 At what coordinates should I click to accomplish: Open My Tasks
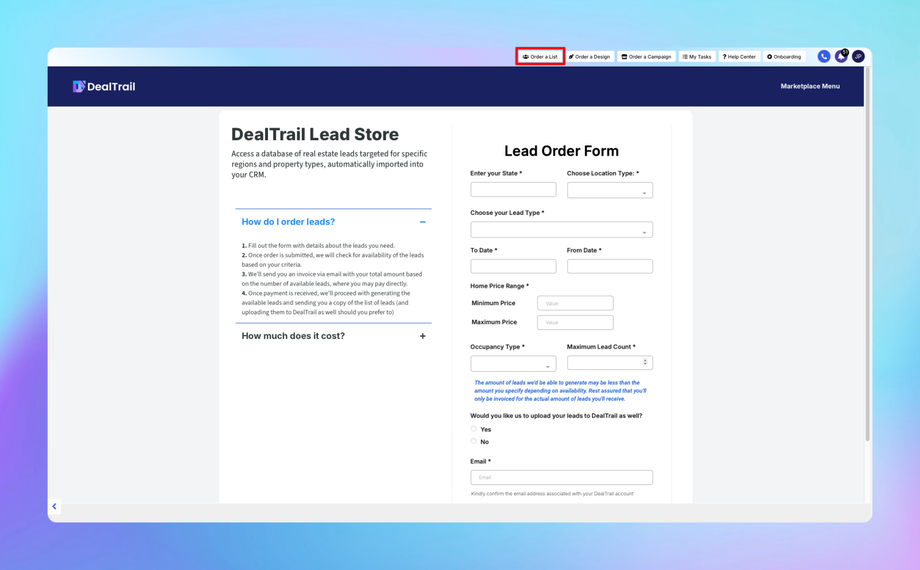tap(696, 56)
